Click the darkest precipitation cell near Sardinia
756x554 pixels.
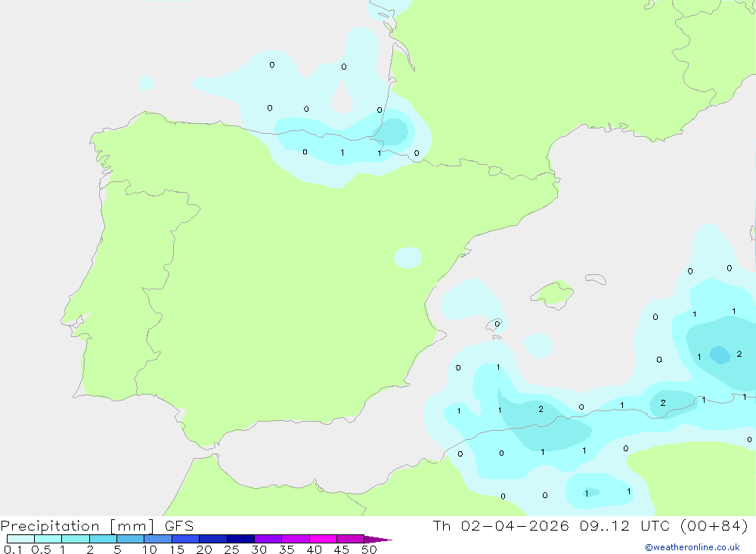(x=720, y=355)
